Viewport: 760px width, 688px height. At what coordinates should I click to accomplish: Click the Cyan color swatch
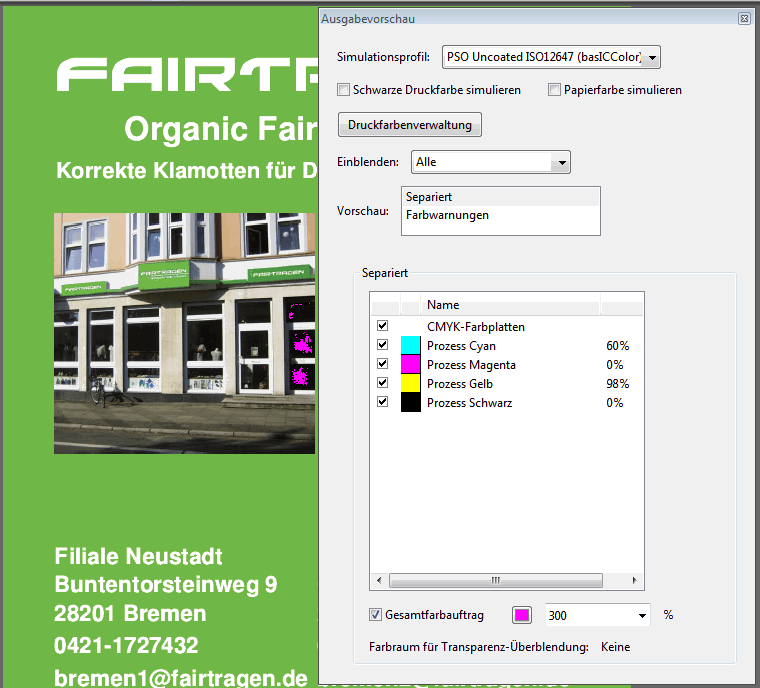pyautogui.click(x=410, y=346)
